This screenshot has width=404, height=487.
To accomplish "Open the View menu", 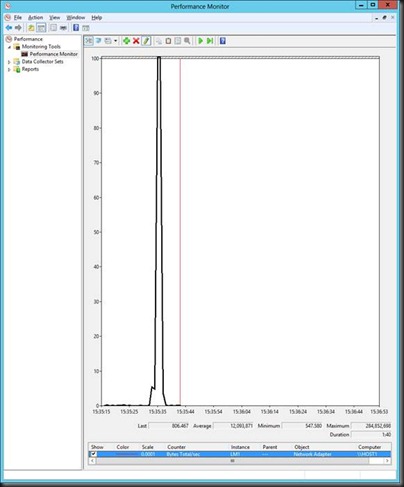I will point(55,17).
